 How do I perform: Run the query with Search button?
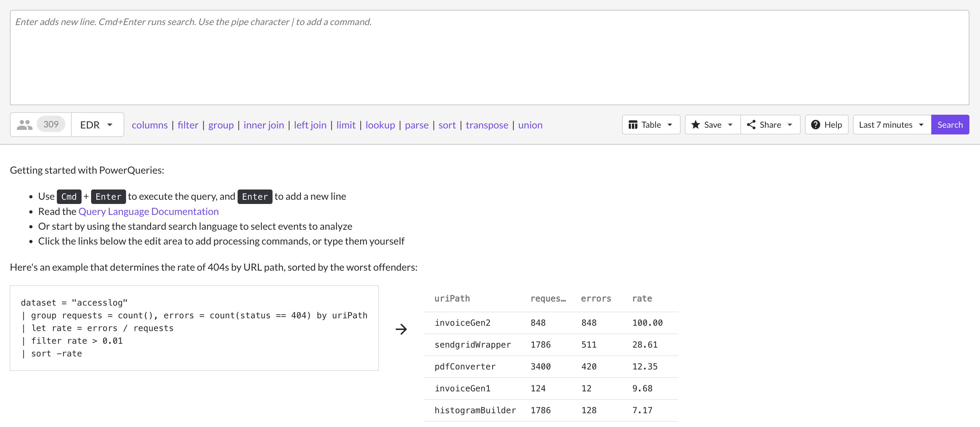[950, 125]
